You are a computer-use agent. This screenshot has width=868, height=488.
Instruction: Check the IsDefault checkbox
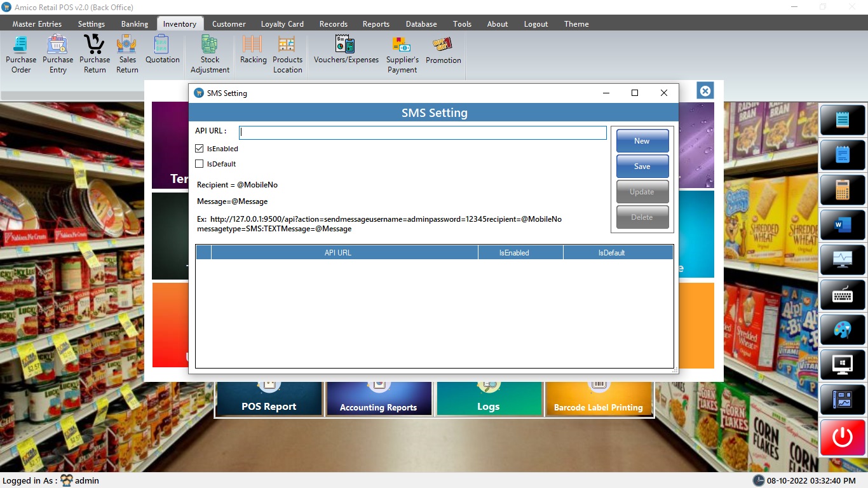[200, 164]
